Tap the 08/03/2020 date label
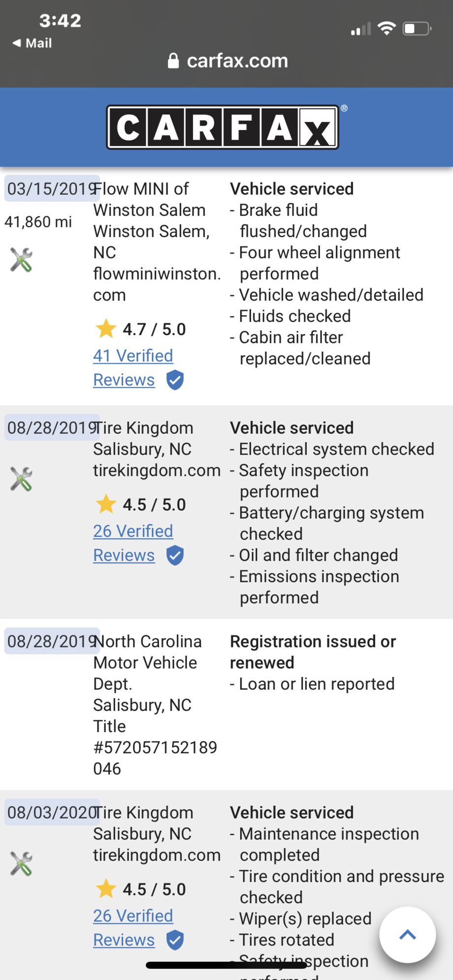 52,813
